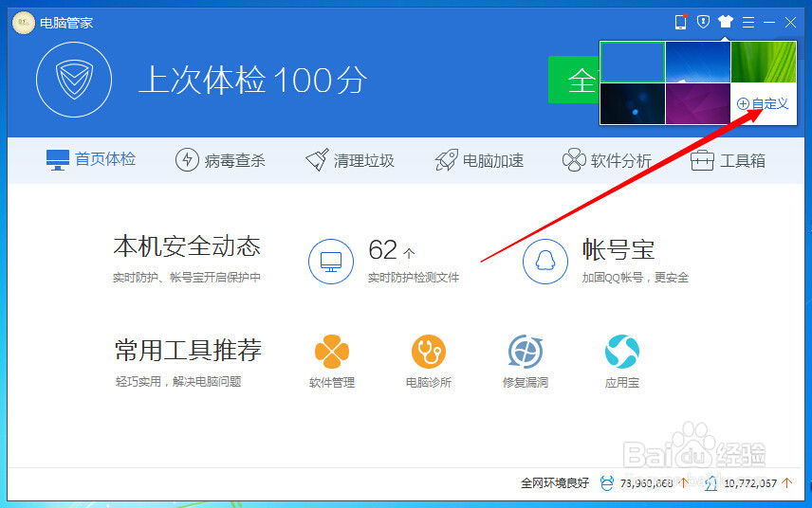Open 帐号宝 heading
This screenshot has width=812, height=508.
618,250
